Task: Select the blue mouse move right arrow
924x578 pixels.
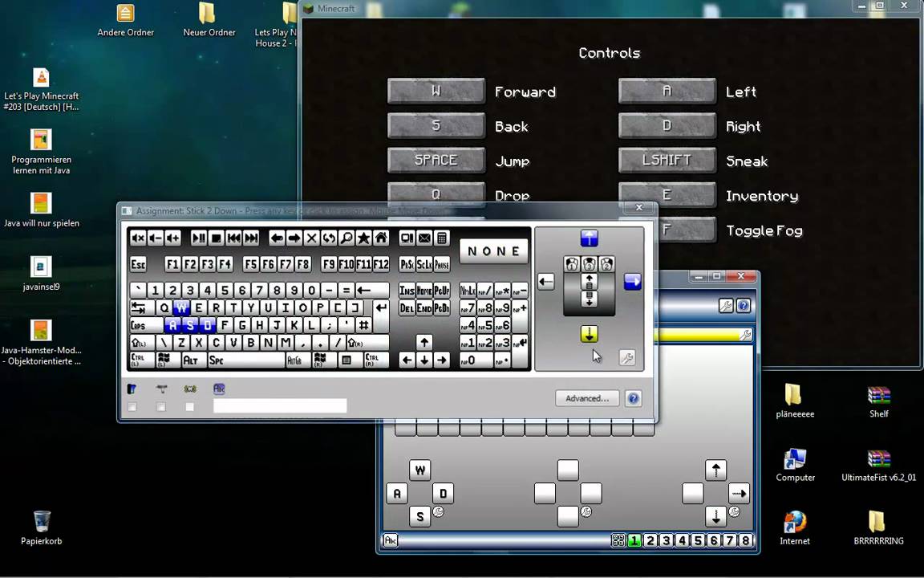Action: [x=632, y=282]
